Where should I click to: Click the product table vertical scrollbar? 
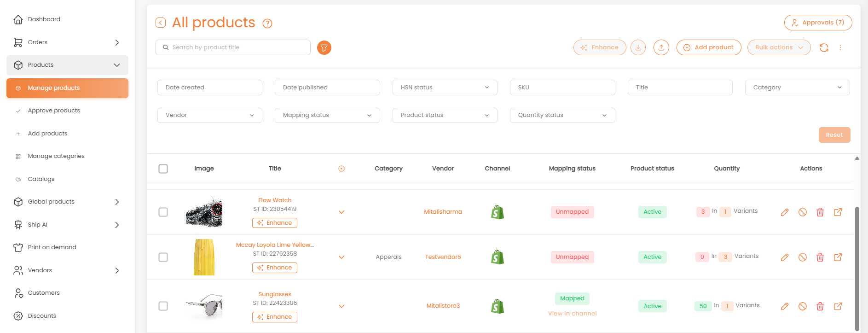[857, 269]
